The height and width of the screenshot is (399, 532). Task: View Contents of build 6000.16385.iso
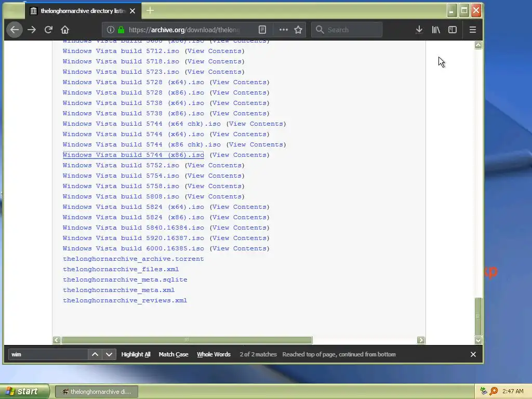coord(240,248)
